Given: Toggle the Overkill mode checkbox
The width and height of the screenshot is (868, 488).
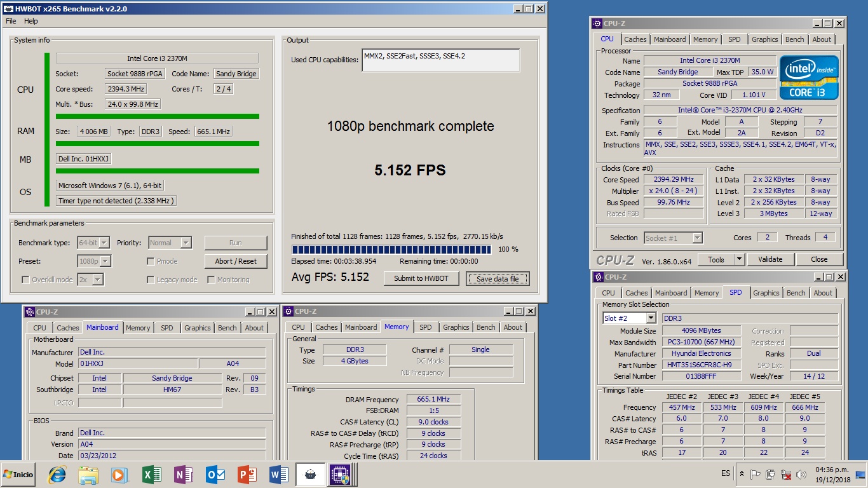Looking at the screenshot, I should coord(25,280).
